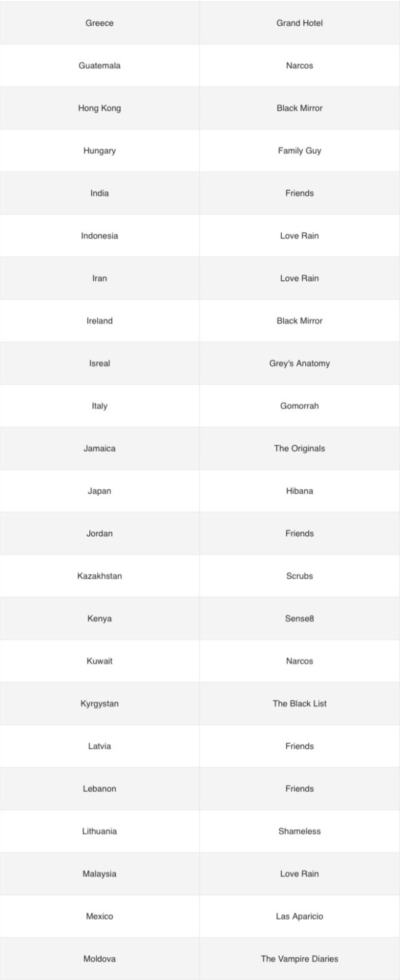Click the Indonesia table cell
The height and width of the screenshot is (980, 400).
pos(100,235)
